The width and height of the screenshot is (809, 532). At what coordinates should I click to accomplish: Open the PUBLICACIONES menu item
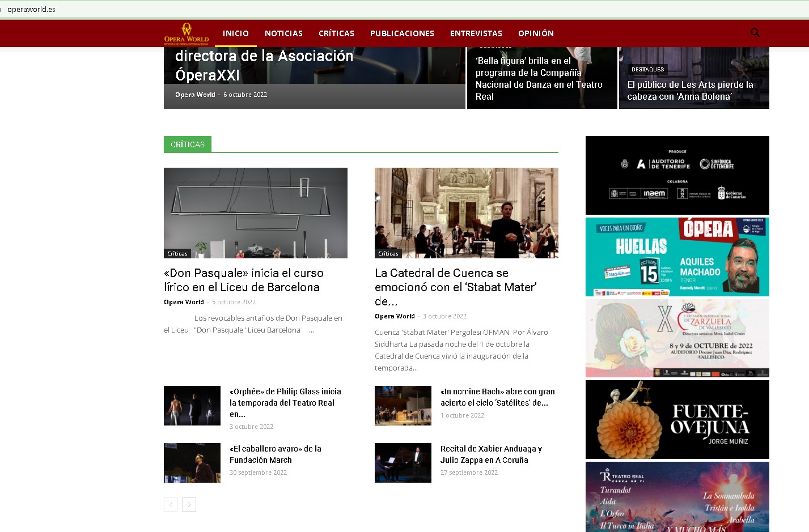coord(402,33)
